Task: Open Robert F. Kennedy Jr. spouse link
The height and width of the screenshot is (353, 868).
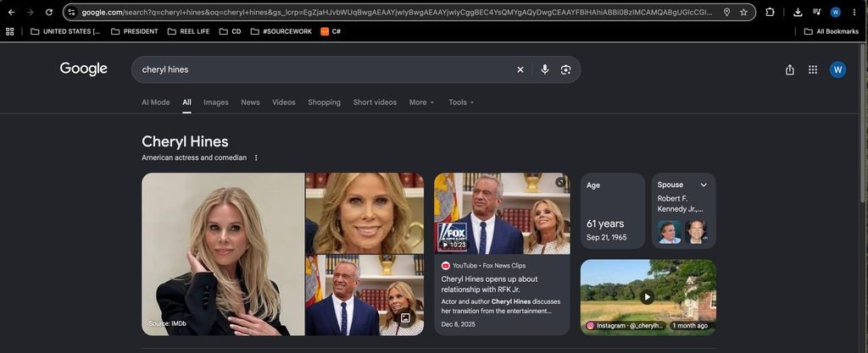Action: (681, 204)
